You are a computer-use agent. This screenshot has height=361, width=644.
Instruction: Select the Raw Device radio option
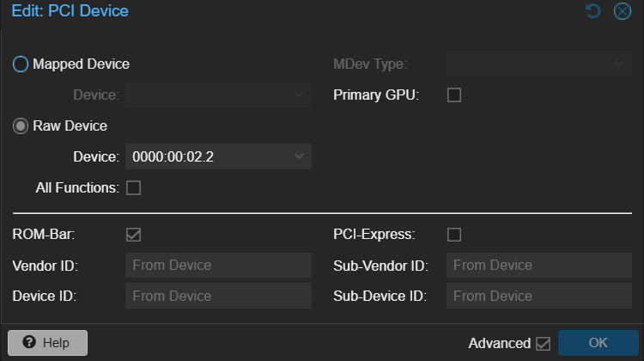point(21,126)
